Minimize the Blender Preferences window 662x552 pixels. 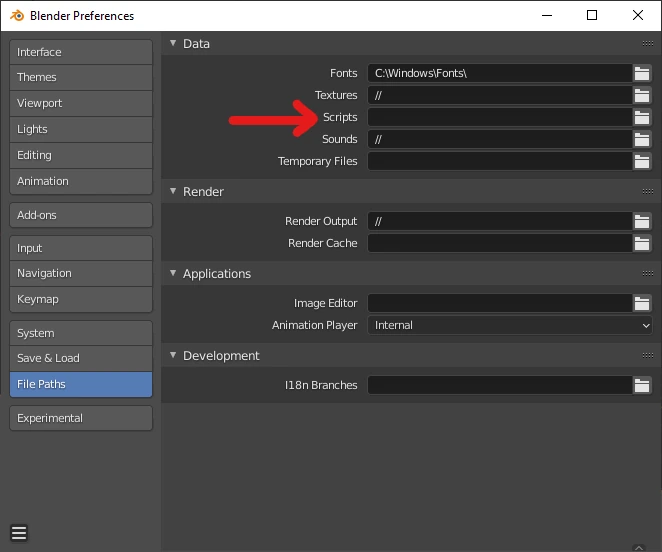[x=547, y=16]
